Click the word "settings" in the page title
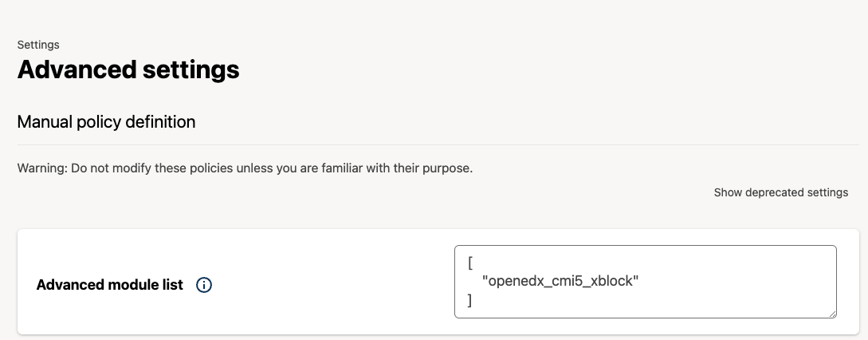Viewport: 868px width, 340px height. 191,69
